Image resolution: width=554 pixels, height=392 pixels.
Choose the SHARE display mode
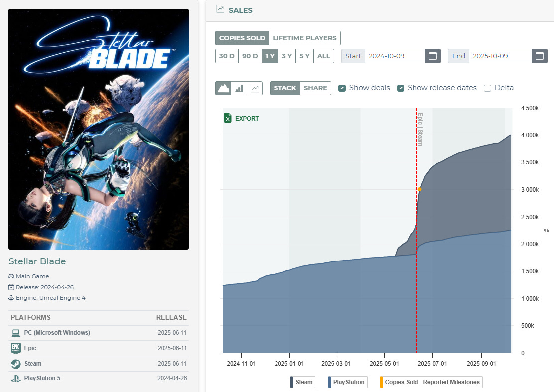pos(315,88)
